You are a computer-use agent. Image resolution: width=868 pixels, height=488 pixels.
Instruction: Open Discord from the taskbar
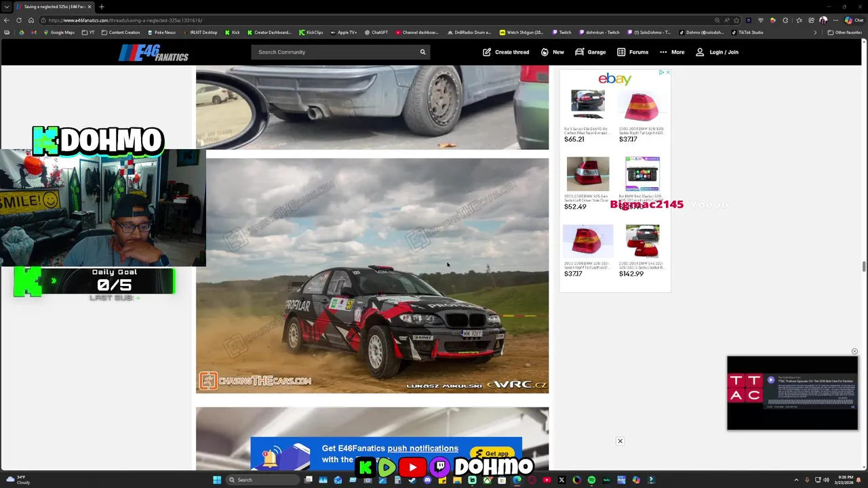tap(427, 480)
